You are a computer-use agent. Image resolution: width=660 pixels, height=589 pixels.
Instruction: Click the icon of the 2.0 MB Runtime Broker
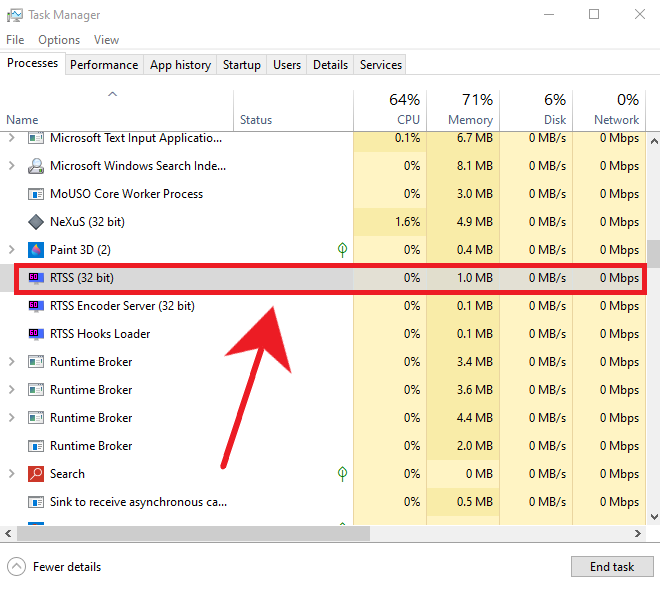pyautogui.click(x=36, y=446)
